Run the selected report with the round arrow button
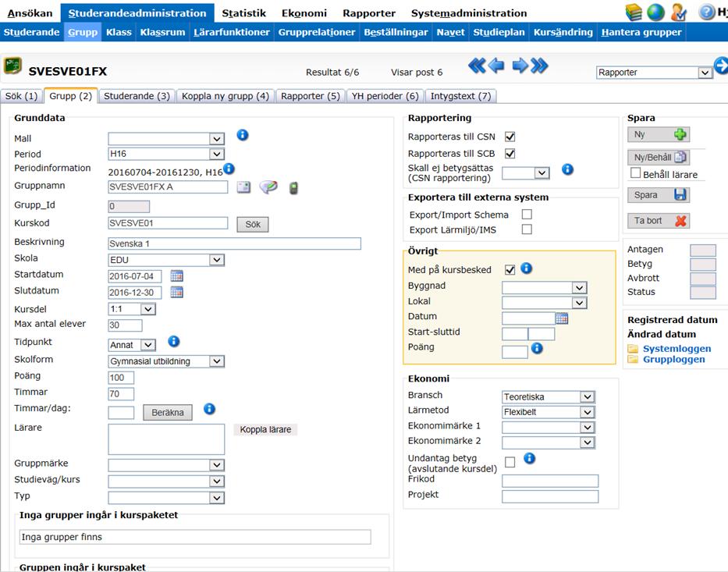728x572 pixels. click(x=721, y=66)
